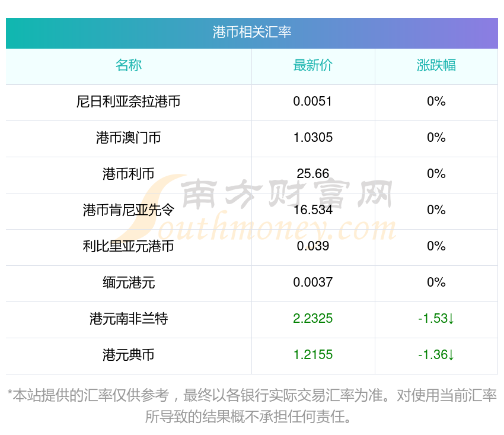Click the 最新价 column header

click(x=312, y=65)
